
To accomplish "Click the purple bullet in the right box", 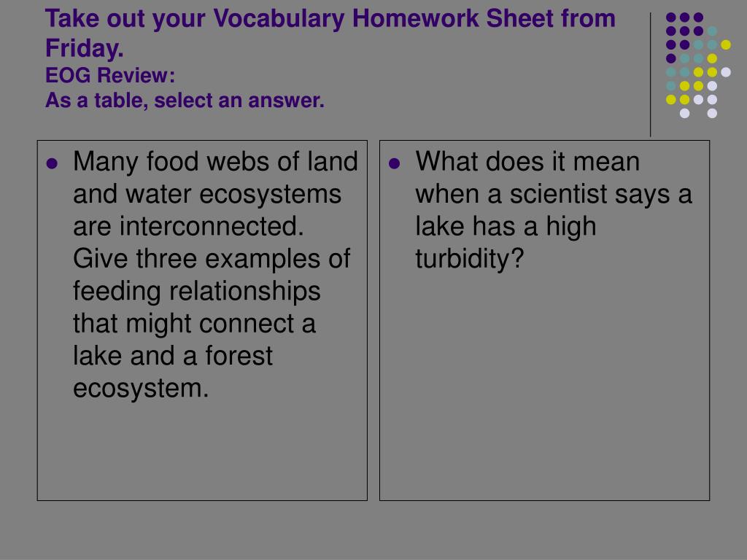I will point(394,164).
